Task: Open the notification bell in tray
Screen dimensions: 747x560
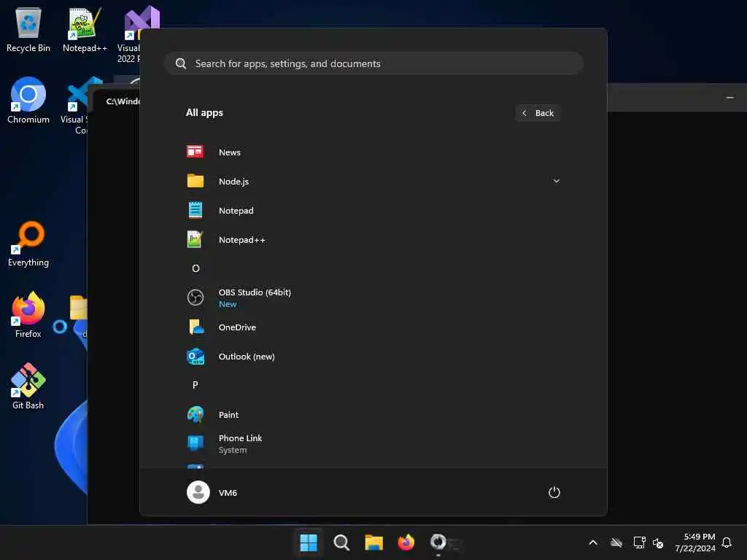Action: (727, 542)
